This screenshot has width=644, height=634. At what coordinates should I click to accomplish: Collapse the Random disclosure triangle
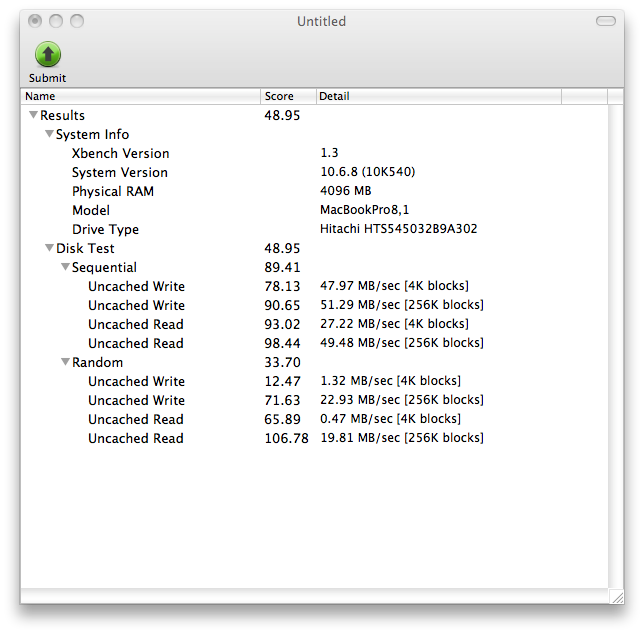pyautogui.click(x=65, y=362)
